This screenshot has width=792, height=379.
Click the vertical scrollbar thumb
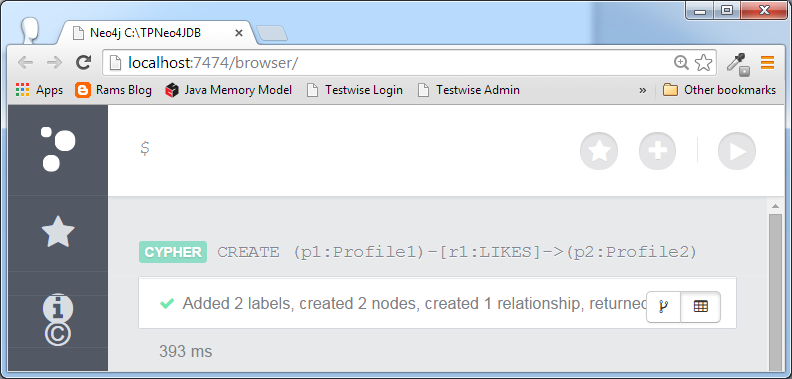[775, 293]
